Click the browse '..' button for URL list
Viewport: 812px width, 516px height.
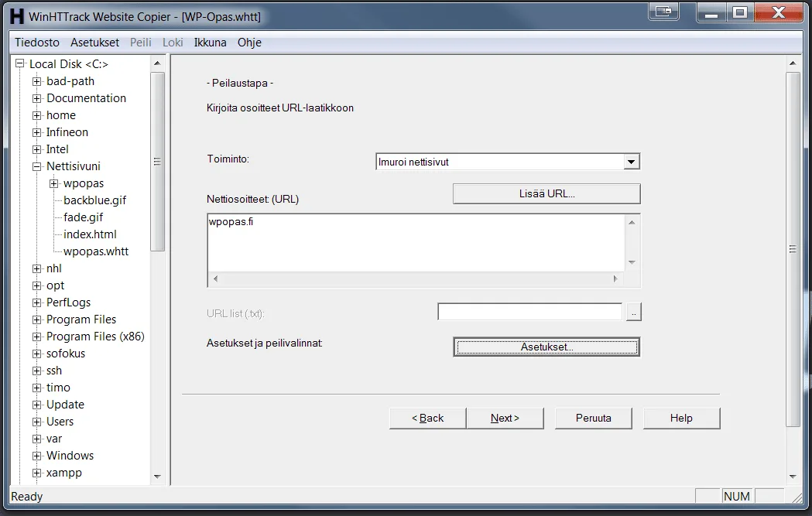pos(633,312)
